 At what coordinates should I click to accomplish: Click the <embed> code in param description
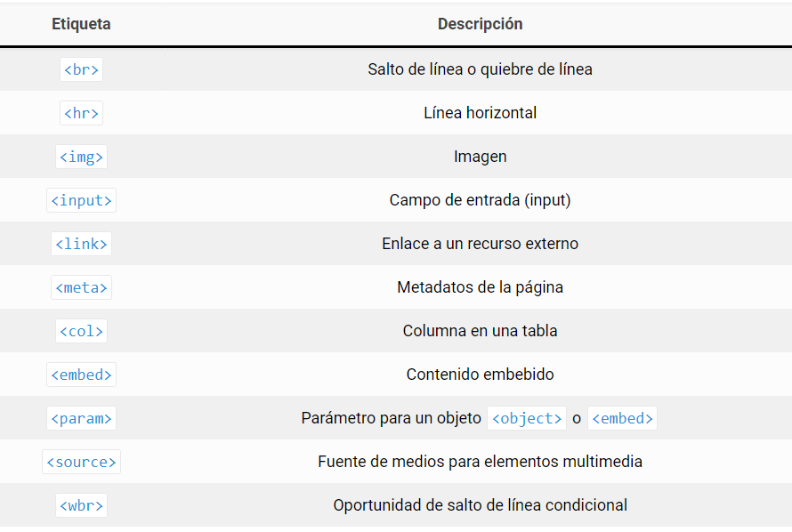tap(622, 418)
